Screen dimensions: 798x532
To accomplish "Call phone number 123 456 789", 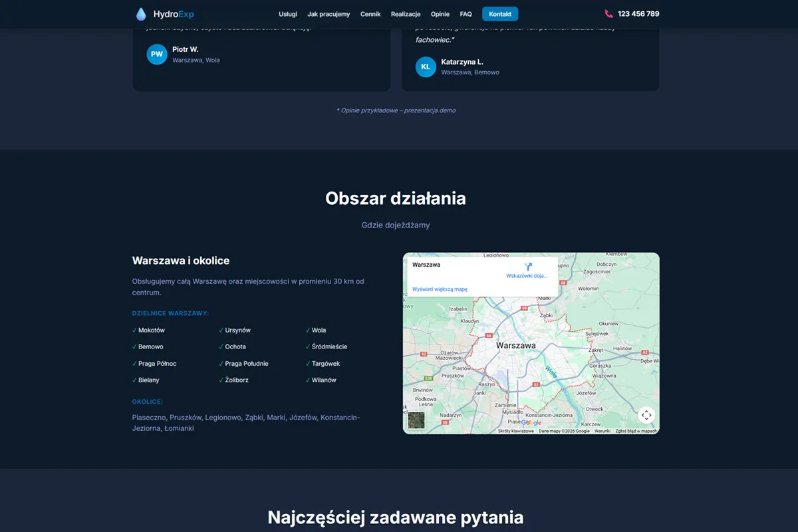I will 638,14.
